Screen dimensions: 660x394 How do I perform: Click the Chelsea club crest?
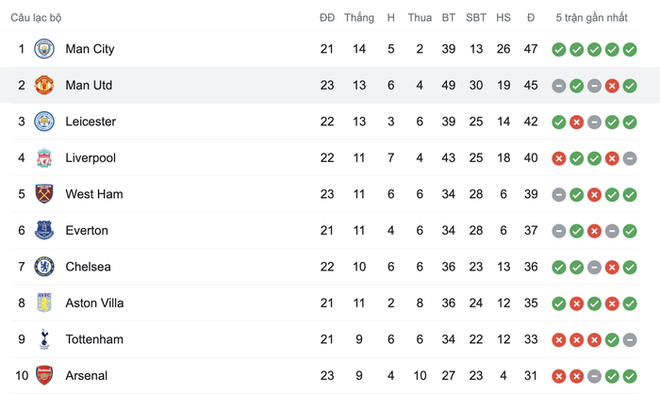coord(44,266)
